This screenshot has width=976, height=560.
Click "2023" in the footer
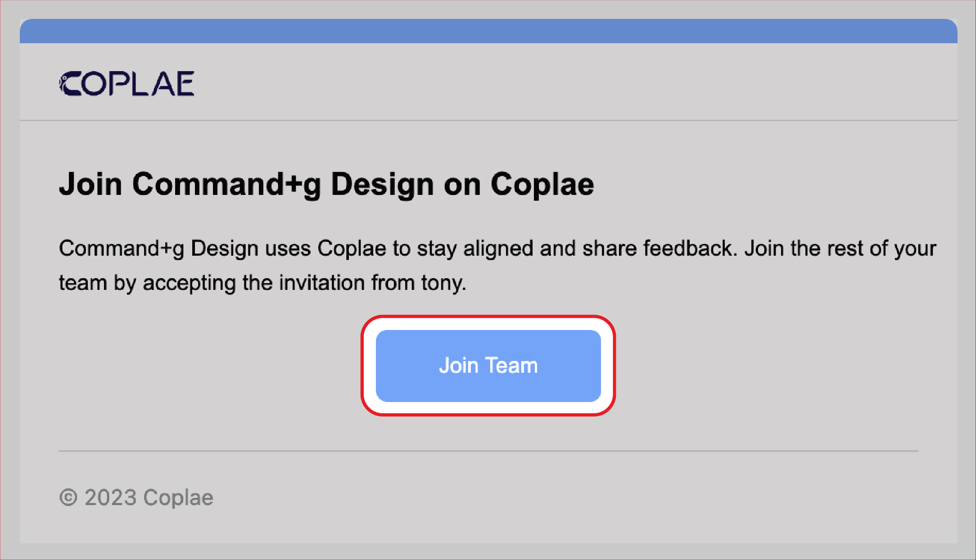[110, 498]
